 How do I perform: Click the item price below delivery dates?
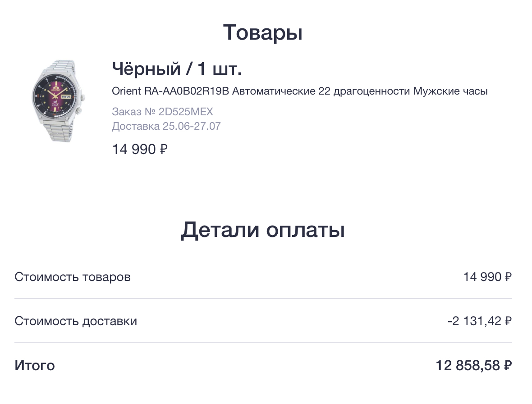(140, 149)
